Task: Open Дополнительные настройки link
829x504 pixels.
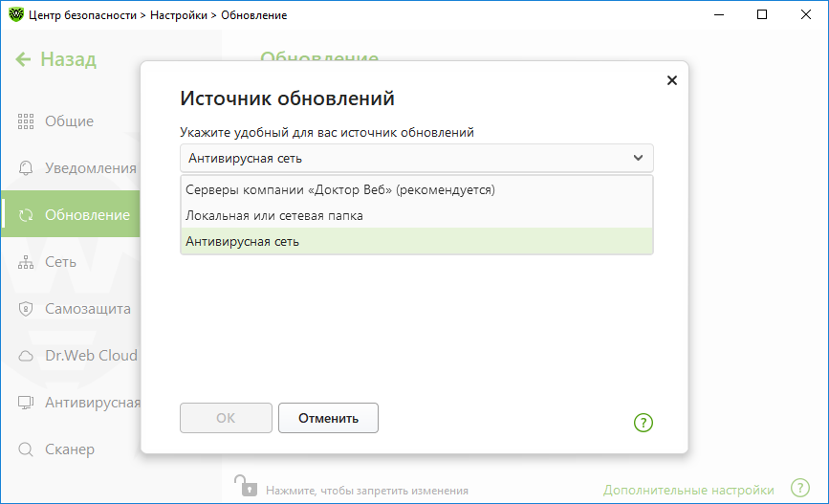Action: pos(688,491)
